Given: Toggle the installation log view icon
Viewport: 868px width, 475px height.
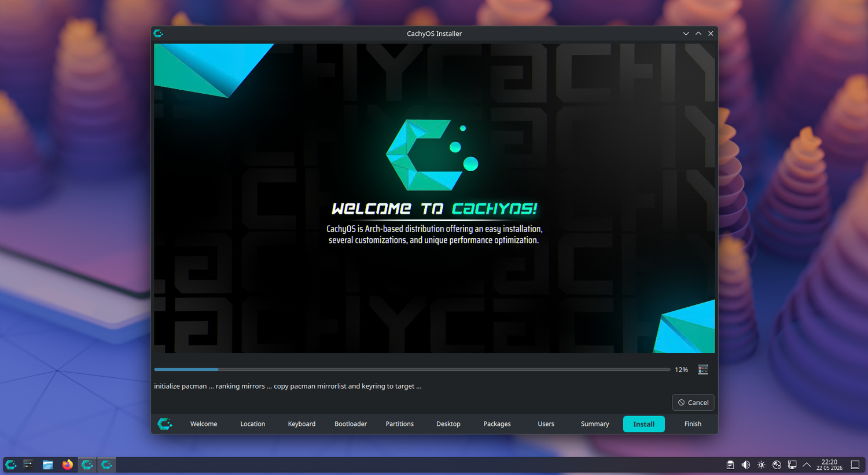Looking at the screenshot, I should click(x=703, y=370).
